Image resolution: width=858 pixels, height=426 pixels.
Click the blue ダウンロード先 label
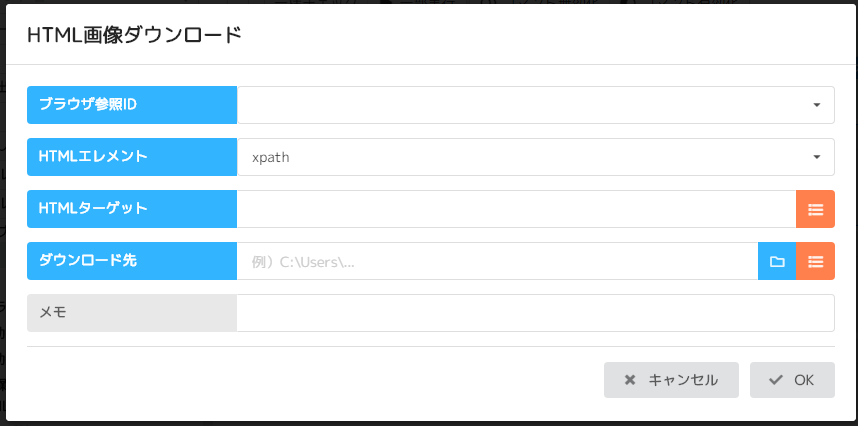pos(132,261)
